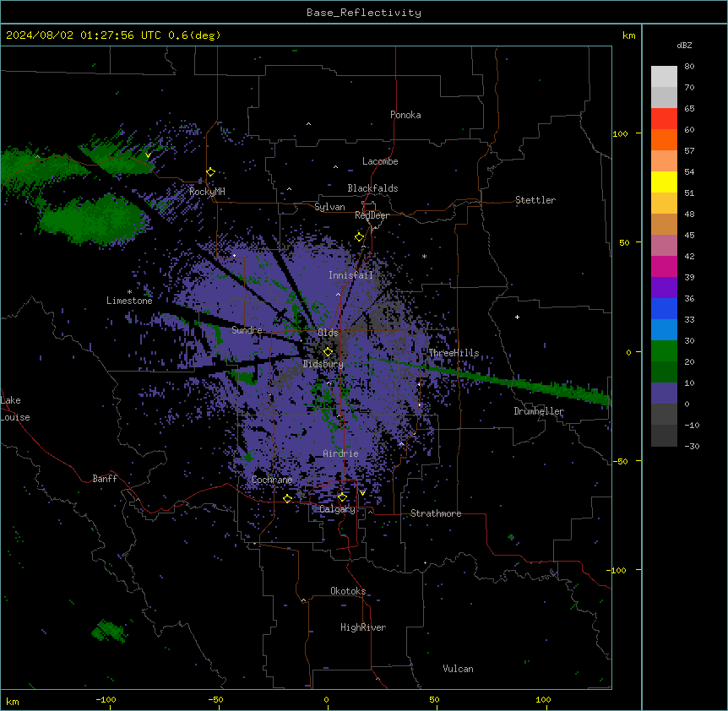Click the yellow diamond just above Calgary label
Screen dimensions: 728x711
tap(342, 497)
